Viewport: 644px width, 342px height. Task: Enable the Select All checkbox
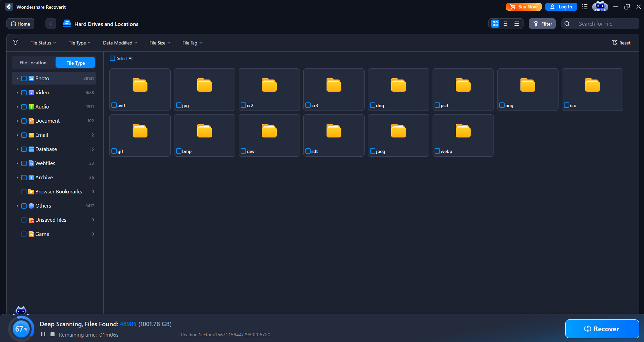coord(112,58)
